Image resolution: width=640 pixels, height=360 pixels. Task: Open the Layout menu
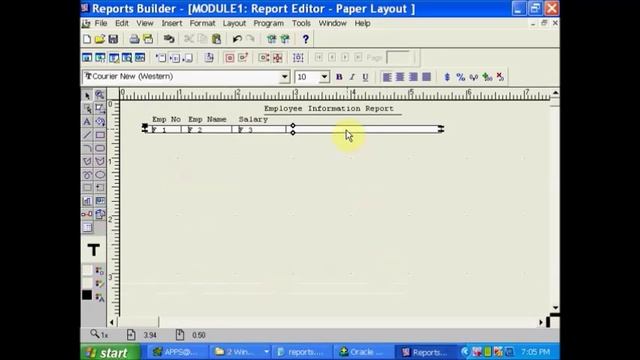[x=234, y=23]
